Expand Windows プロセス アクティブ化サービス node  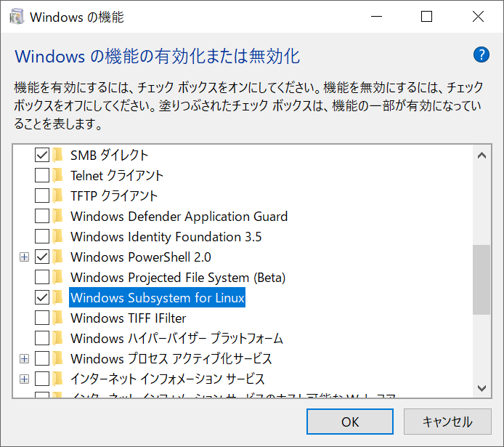click(x=25, y=359)
